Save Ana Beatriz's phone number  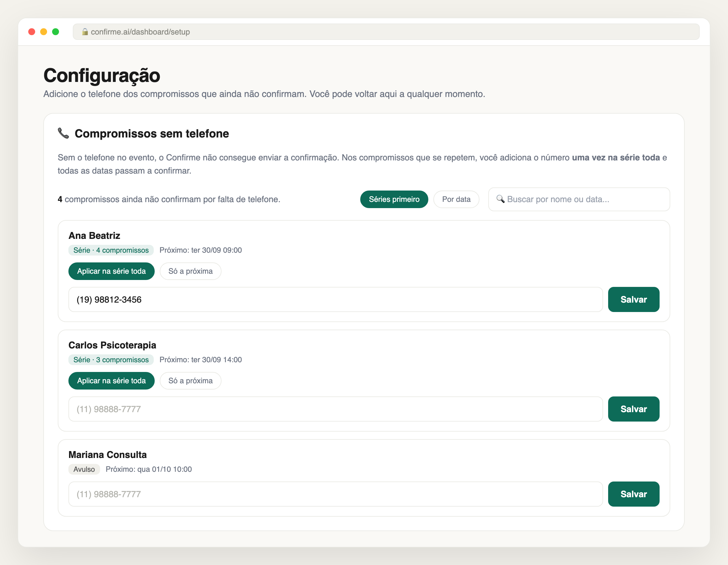click(x=633, y=299)
